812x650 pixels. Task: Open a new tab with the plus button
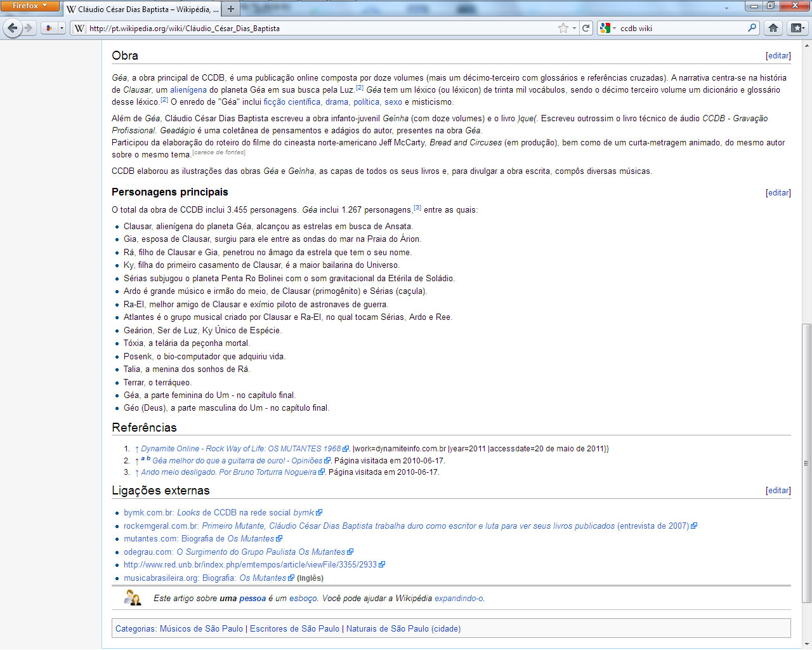(231, 9)
